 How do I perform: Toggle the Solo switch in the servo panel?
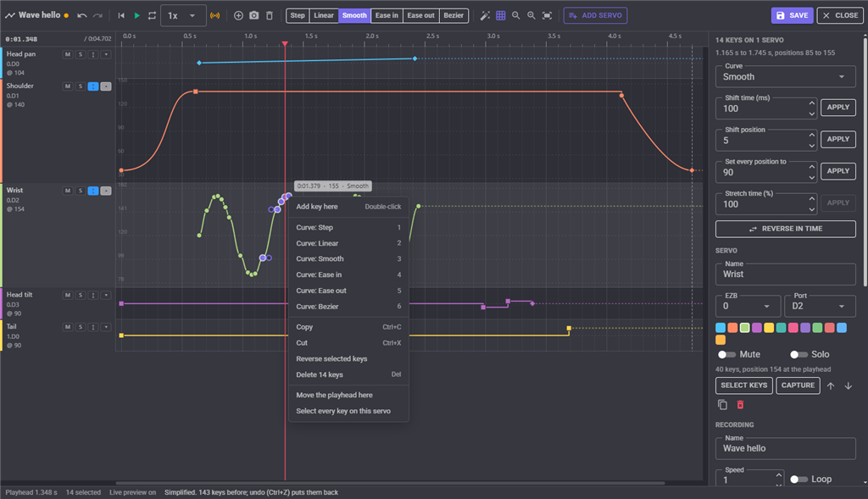(x=798, y=355)
